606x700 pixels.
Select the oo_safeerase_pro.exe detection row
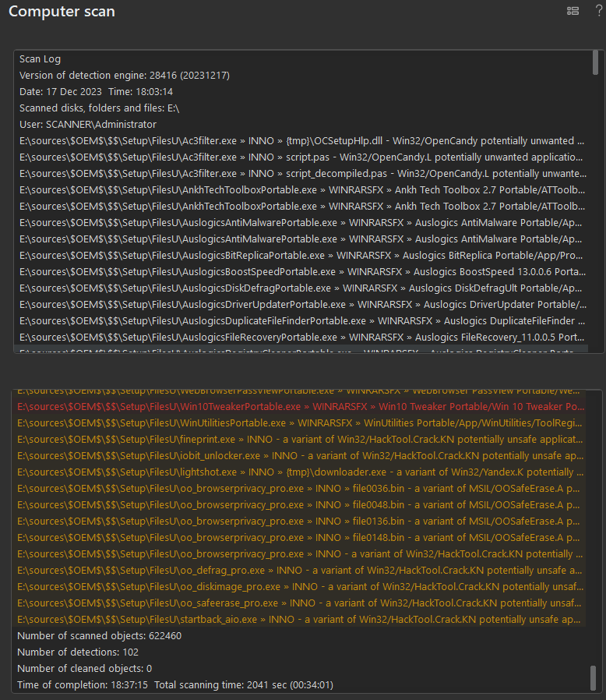[x=299, y=603]
